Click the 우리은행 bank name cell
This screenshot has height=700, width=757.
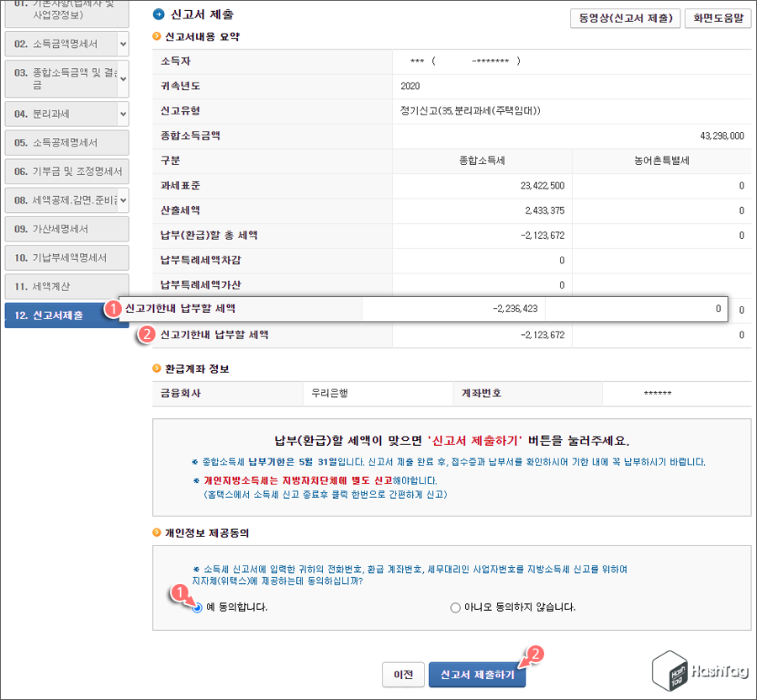[378, 393]
